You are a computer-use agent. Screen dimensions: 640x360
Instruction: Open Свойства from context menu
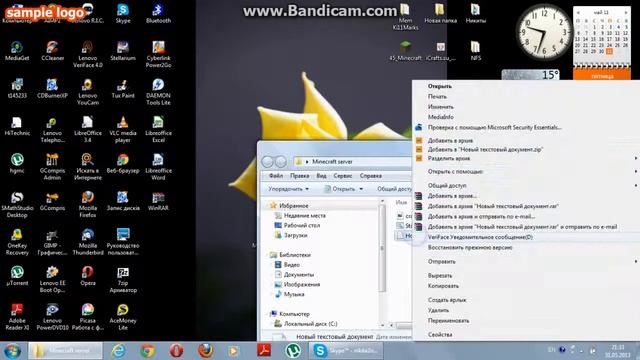point(440,334)
